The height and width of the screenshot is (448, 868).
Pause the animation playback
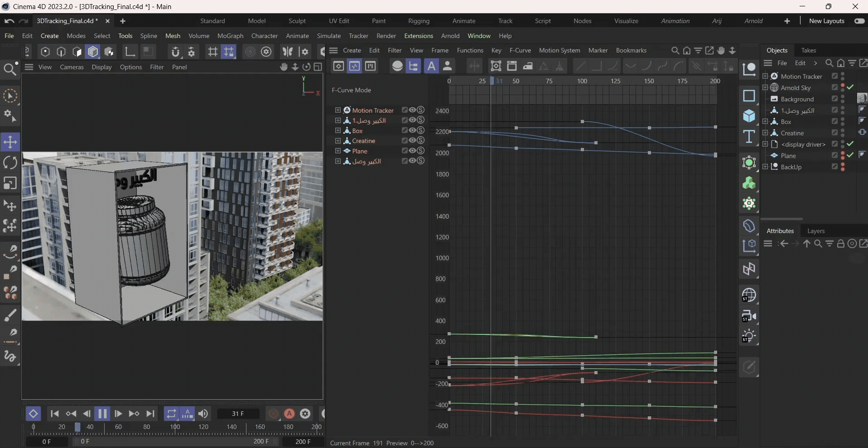(102, 414)
